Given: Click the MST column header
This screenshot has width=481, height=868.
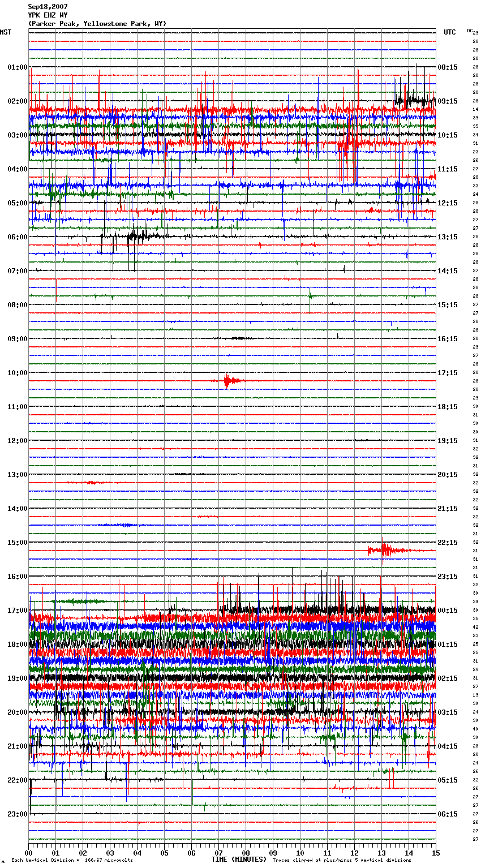Looking at the screenshot, I should coord(6,32).
